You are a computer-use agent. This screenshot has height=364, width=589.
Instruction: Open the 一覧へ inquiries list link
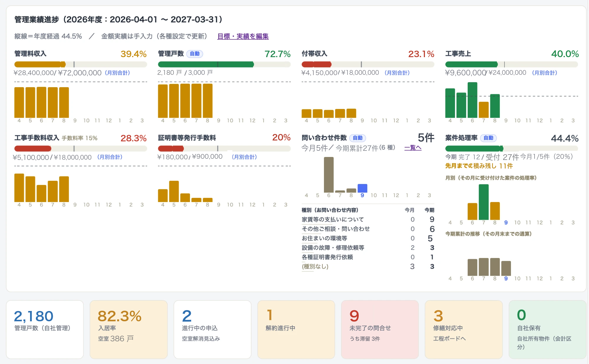pyautogui.click(x=413, y=148)
